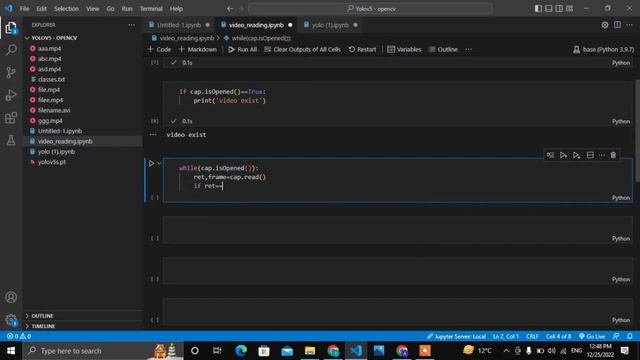This screenshot has height=360, width=640.
Task: Open run cell dropdown chevron
Action: (159, 163)
